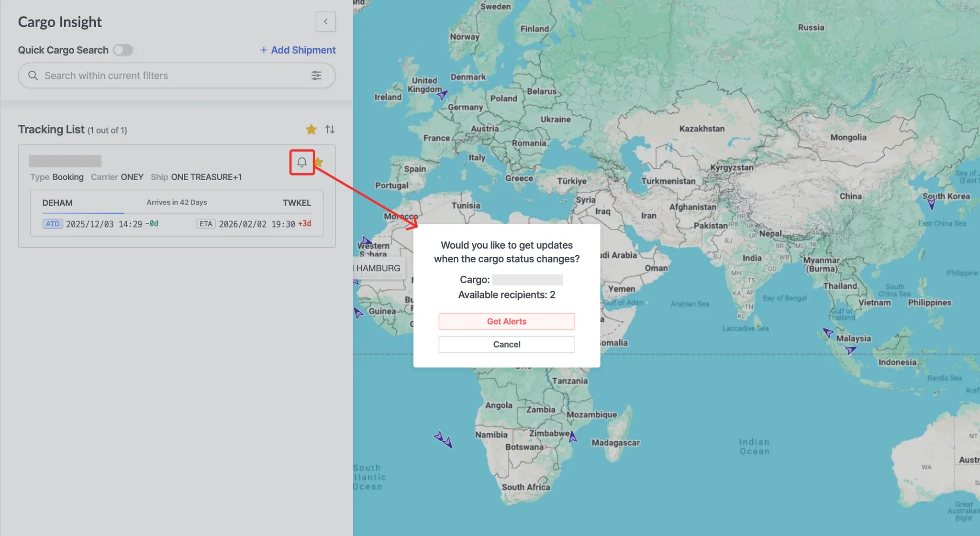Screen dimensions: 980x536
Task: Cancel the cargo alerts dialog
Action: coord(506,344)
